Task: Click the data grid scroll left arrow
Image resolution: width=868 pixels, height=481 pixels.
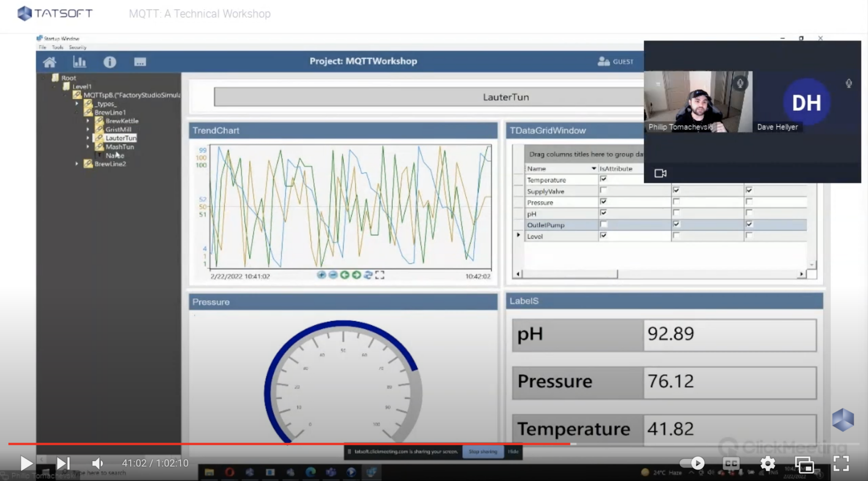Action: point(518,274)
